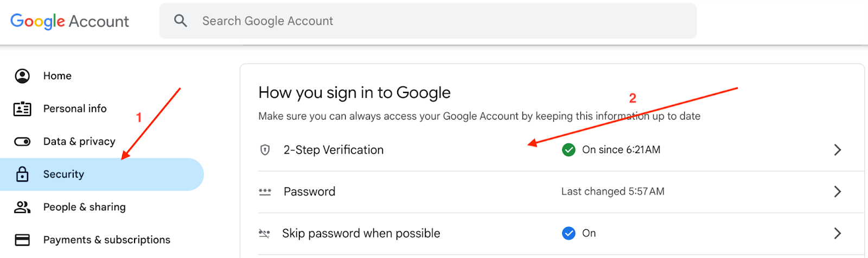Expand Skip password when possible chevron

[x=838, y=234]
